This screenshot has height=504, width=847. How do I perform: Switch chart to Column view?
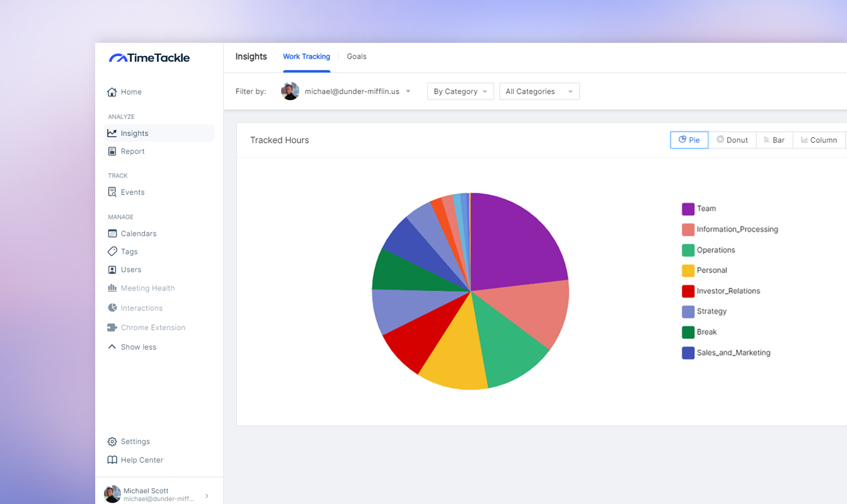pos(819,140)
